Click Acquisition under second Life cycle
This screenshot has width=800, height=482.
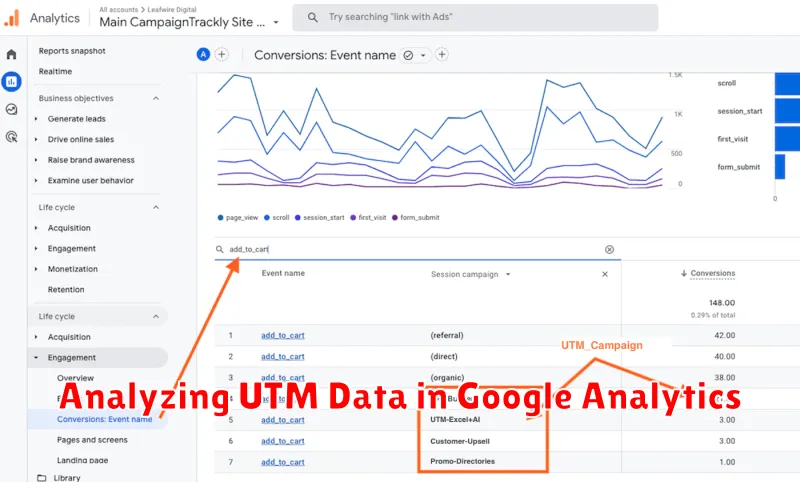69,337
